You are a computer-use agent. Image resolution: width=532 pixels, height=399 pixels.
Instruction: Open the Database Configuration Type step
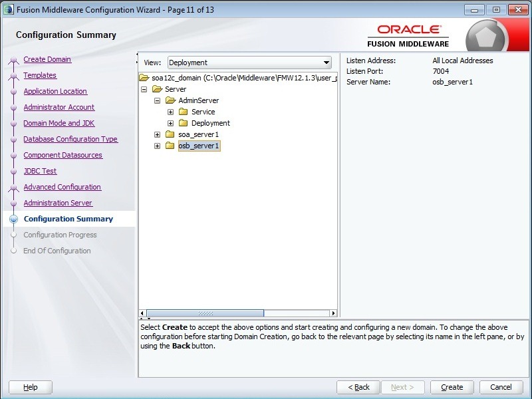(70, 139)
